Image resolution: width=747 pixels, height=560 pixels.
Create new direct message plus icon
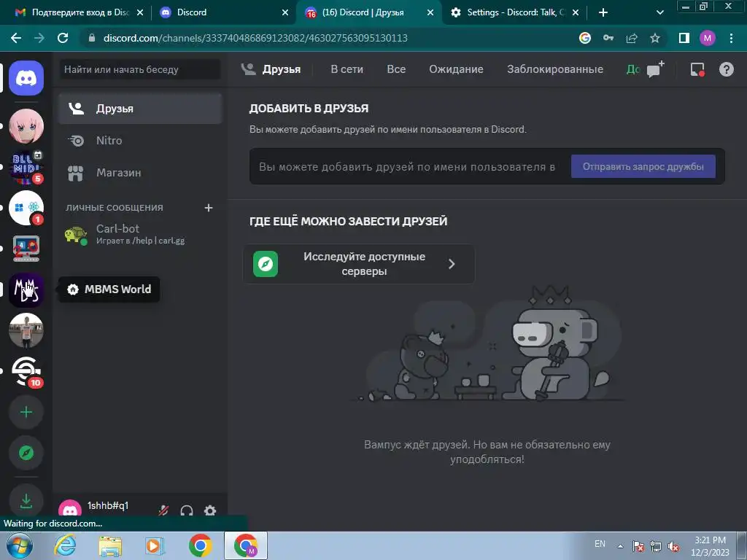[208, 208]
